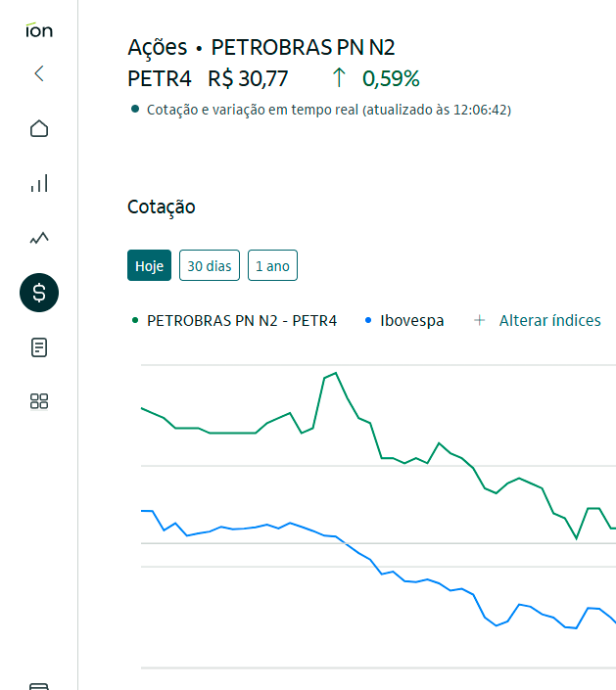Select the Hoje period tab
The image size is (616, 690).
click(x=150, y=265)
